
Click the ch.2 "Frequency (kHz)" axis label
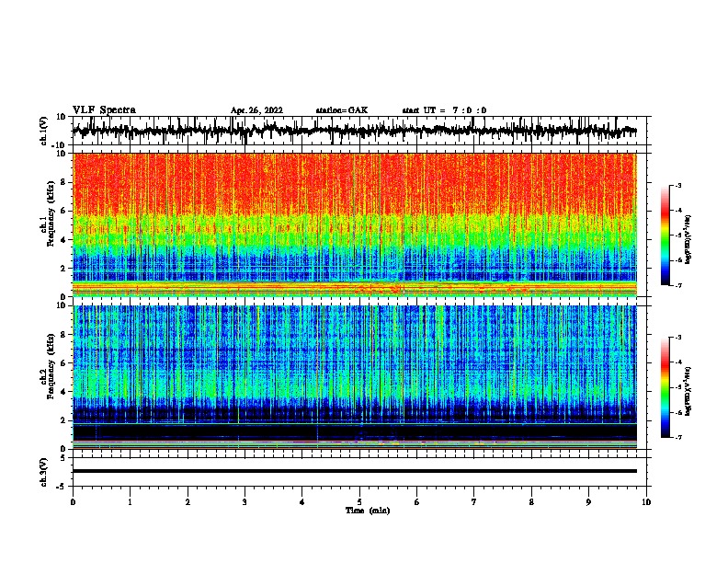point(51,366)
